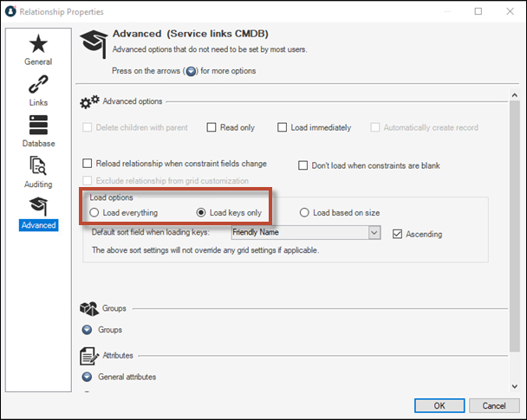Check the Load immediately option

[x=283, y=128]
